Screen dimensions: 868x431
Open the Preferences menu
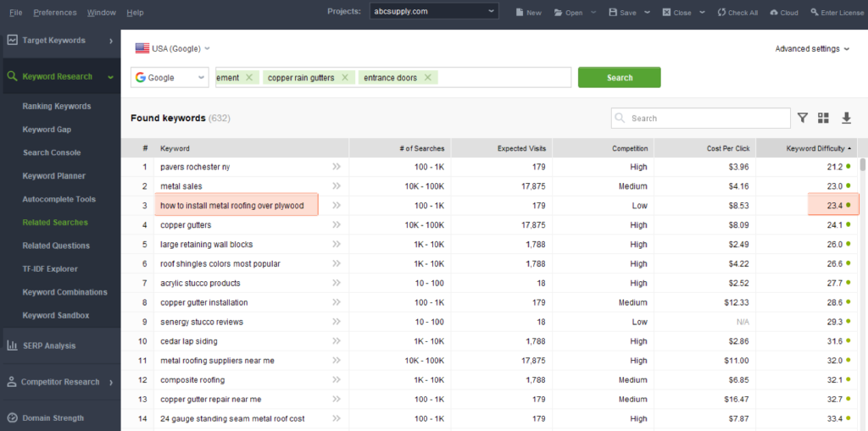pos(55,13)
